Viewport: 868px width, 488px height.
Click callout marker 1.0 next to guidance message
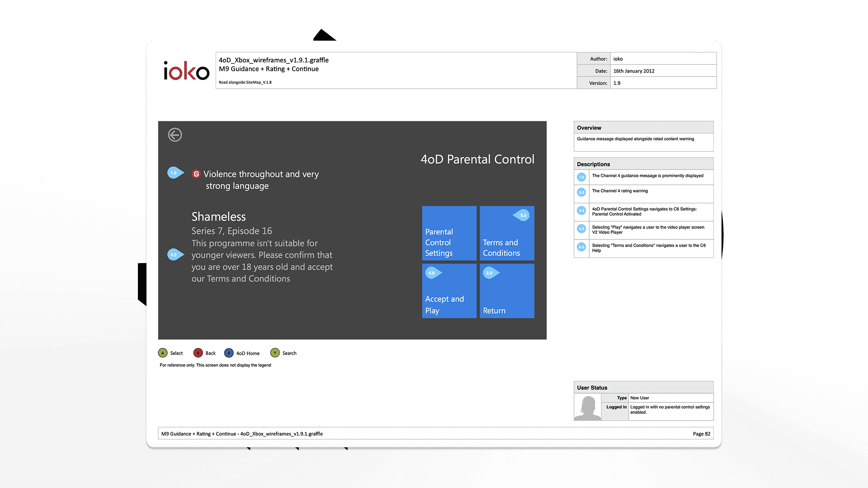tap(174, 173)
